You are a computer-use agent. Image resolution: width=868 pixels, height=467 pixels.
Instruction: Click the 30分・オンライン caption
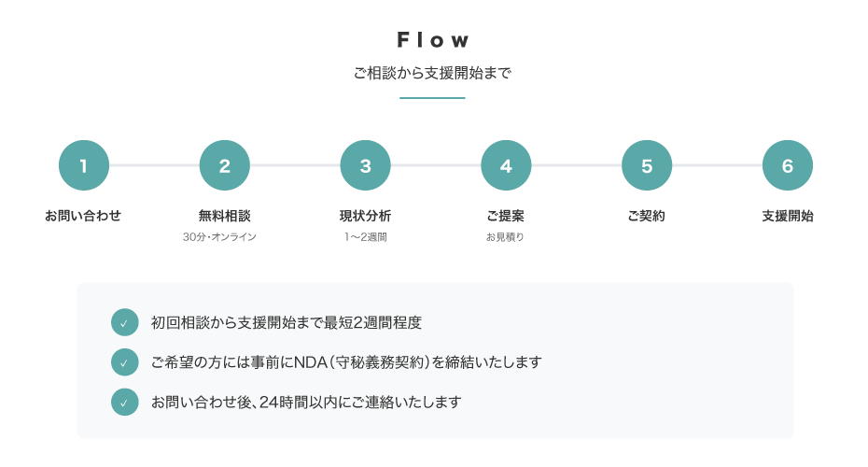coord(220,237)
